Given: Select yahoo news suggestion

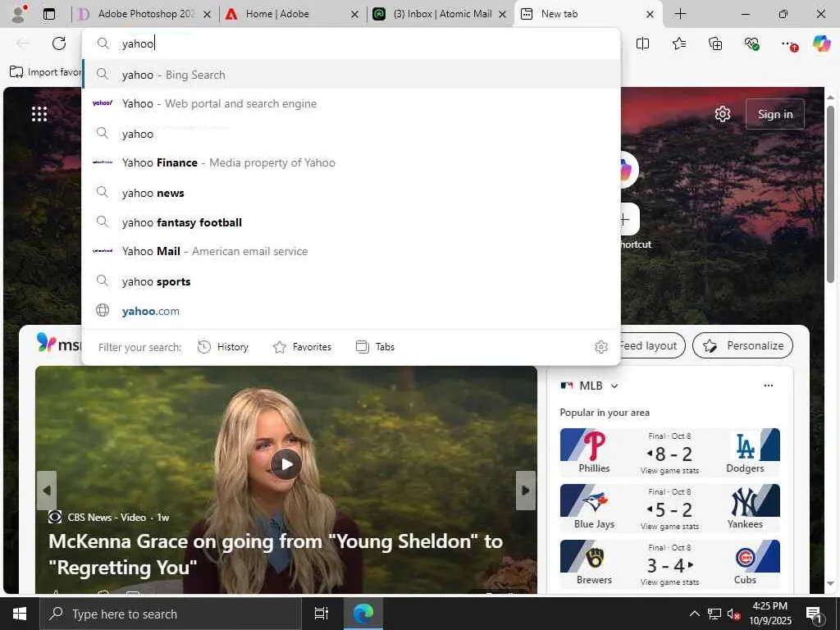Looking at the screenshot, I should tap(351, 193).
